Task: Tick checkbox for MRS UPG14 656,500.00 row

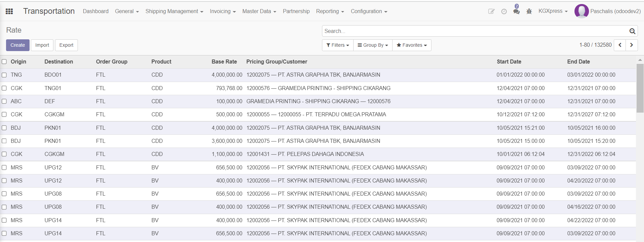Action: (4, 233)
